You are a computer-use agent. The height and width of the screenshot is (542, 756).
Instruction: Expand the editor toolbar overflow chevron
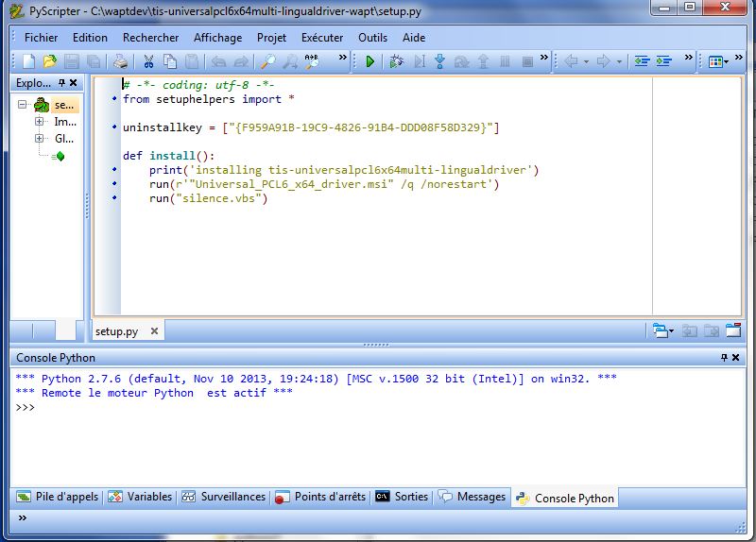[689, 58]
